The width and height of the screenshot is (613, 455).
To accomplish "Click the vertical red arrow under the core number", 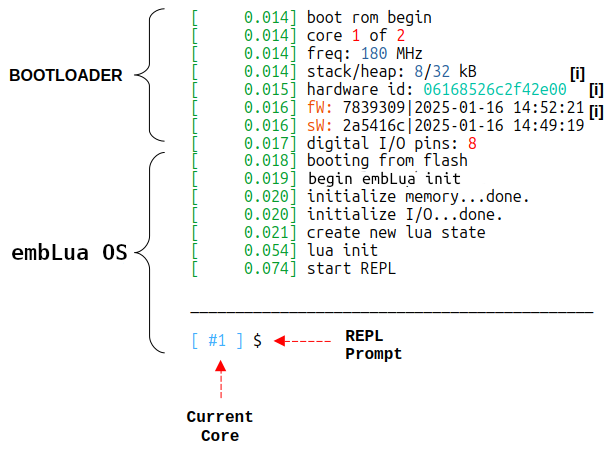I will coord(219,380).
